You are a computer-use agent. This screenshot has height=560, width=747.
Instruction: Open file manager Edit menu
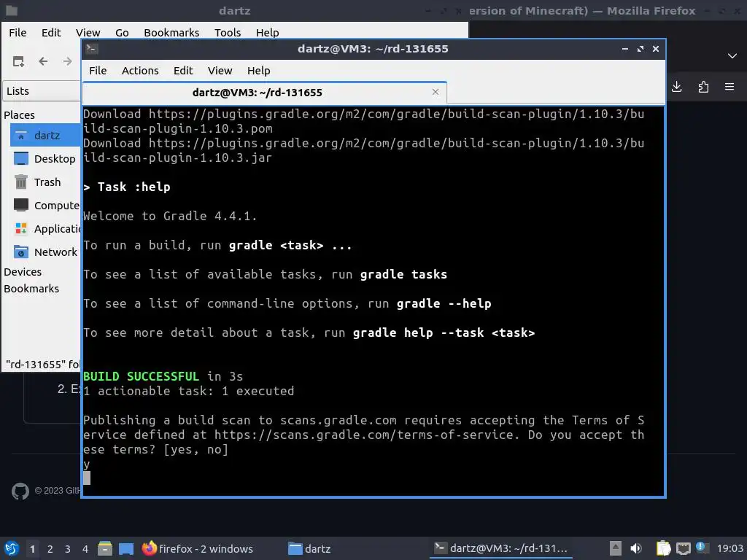pyautogui.click(x=51, y=32)
